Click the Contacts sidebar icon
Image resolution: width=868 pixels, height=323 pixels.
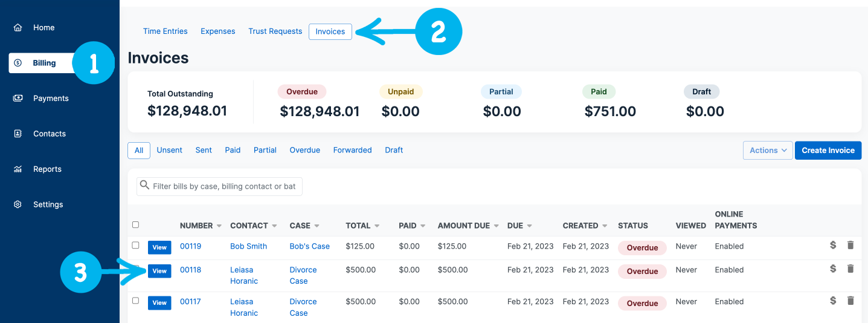(18, 134)
